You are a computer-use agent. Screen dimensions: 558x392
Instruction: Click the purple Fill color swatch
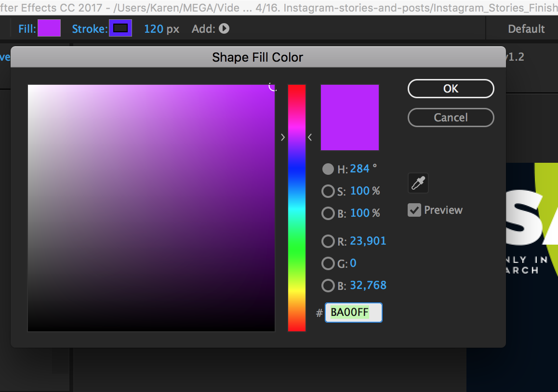pos(49,28)
